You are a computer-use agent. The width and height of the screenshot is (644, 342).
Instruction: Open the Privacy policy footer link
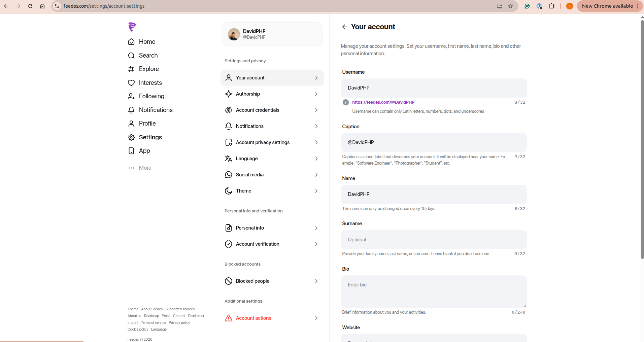[179, 322]
